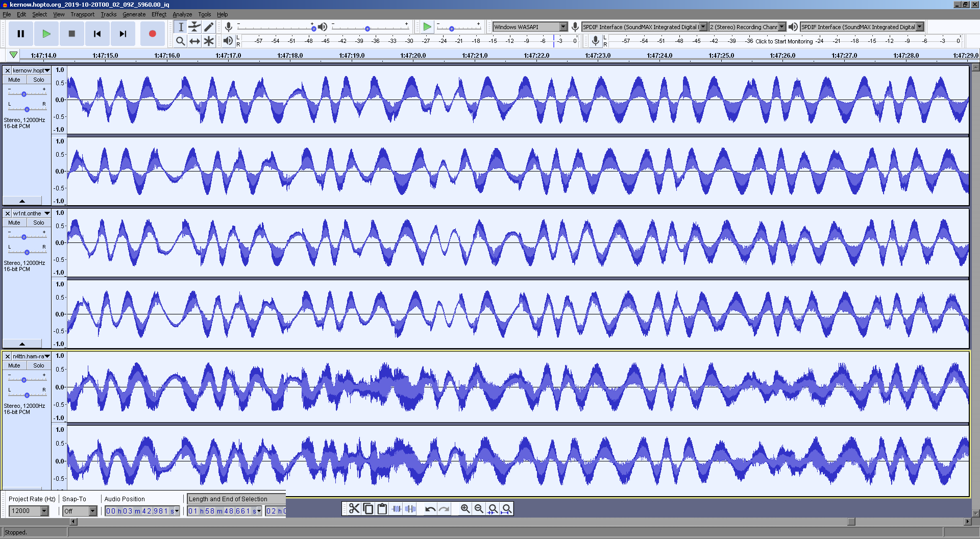Click the Cut scissors icon
This screenshot has width=980, height=539.
[354, 509]
